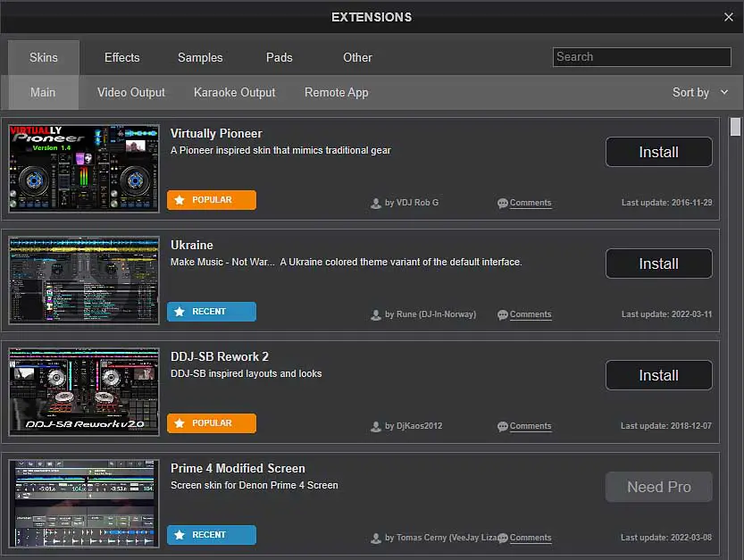Close the Extensions window
744x560 pixels.
(728, 17)
